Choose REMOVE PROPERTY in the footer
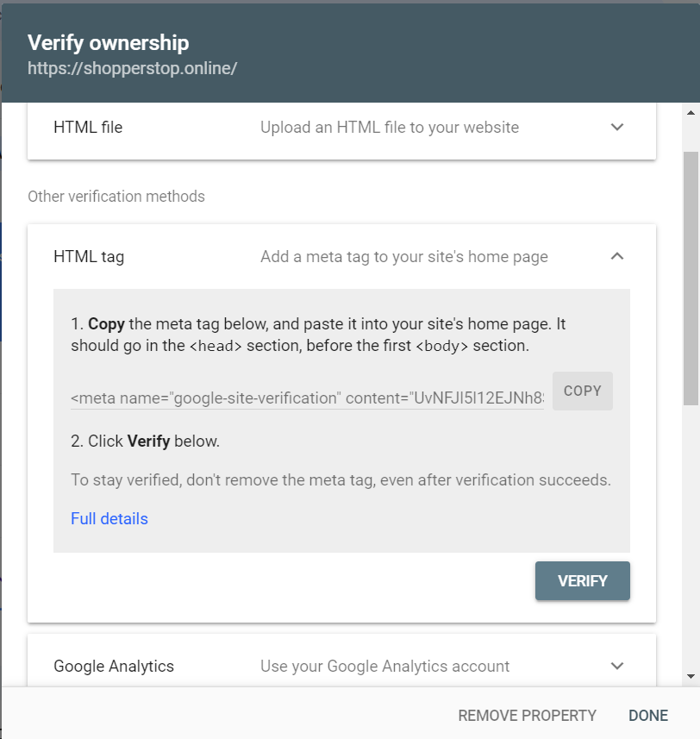Viewport: 700px width, 739px height. click(x=527, y=716)
